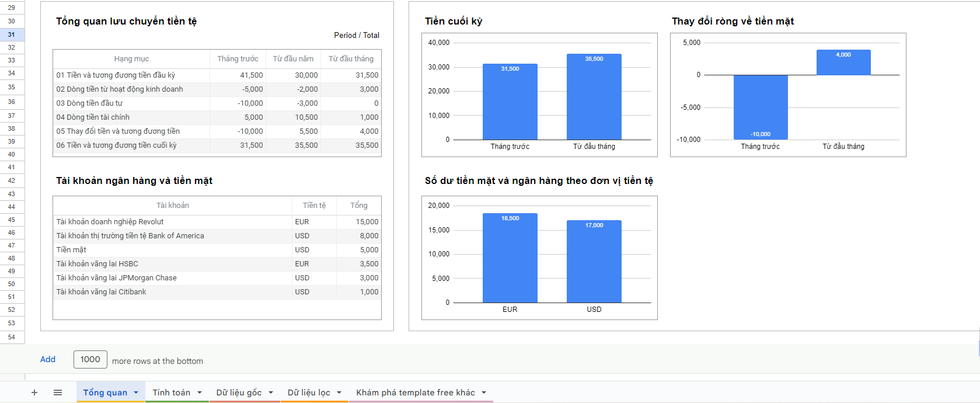The width and height of the screenshot is (980, 403).
Task: Open dropdown arrow of Khám phá template tab
Action: coord(484,392)
